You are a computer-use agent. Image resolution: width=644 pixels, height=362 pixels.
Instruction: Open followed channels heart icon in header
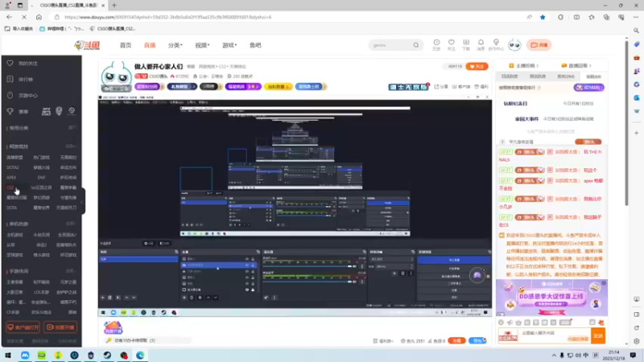pos(451,44)
